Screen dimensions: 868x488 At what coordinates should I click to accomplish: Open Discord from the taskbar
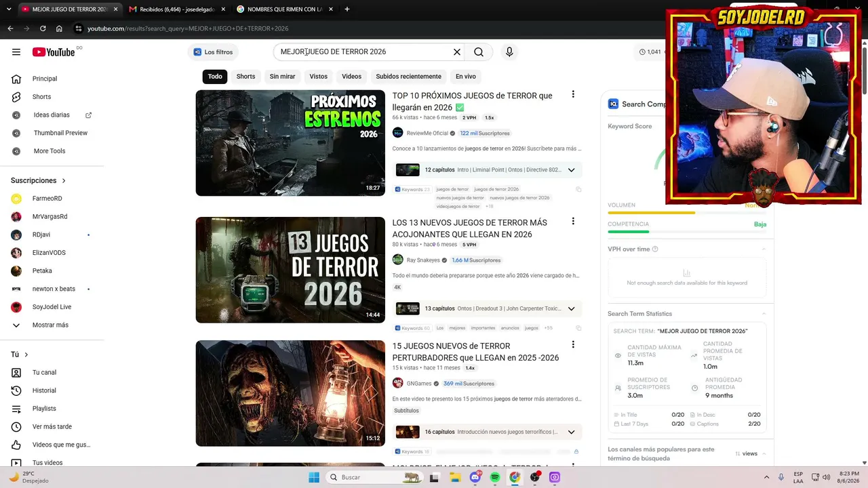pyautogui.click(x=475, y=477)
